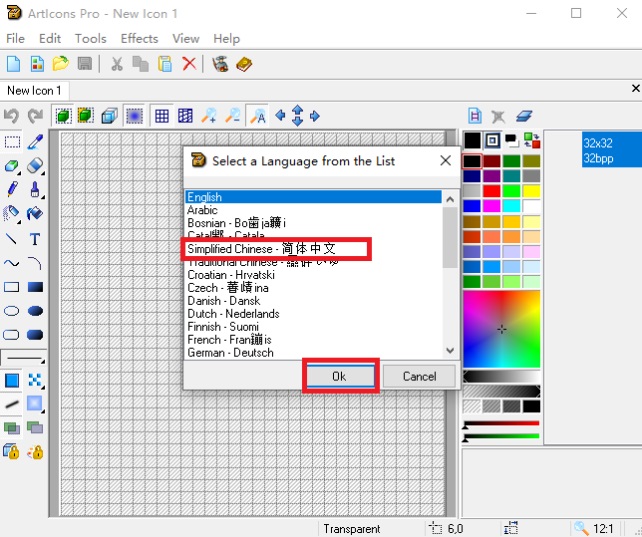Image resolution: width=642 pixels, height=537 pixels.
Task: Click the green channel slider
Action: tap(502, 437)
